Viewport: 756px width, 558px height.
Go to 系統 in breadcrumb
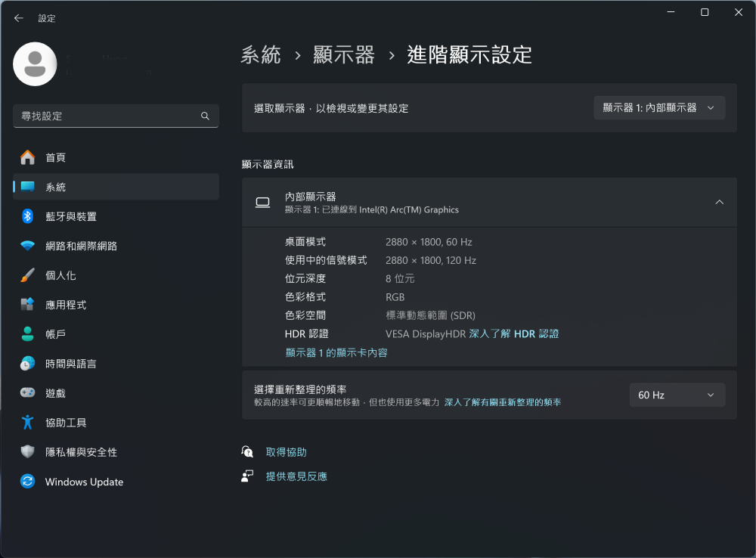(x=261, y=55)
